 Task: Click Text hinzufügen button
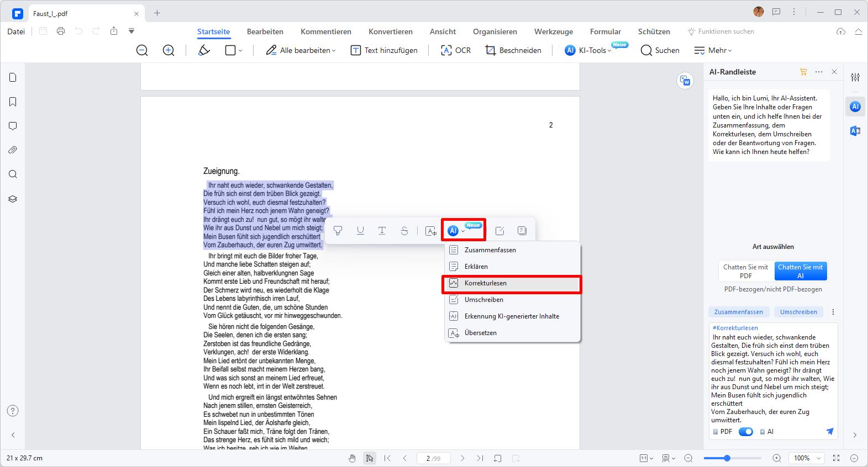pos(384,50)
